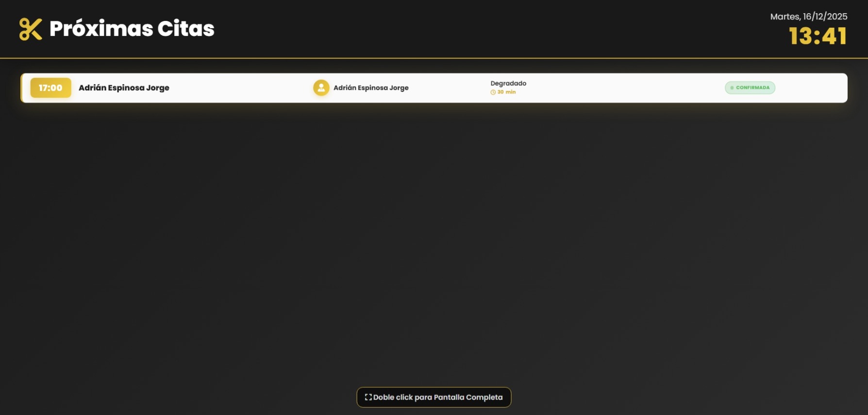
Task: Click the 13:41 clock display
Action: (x=818, y=36)
